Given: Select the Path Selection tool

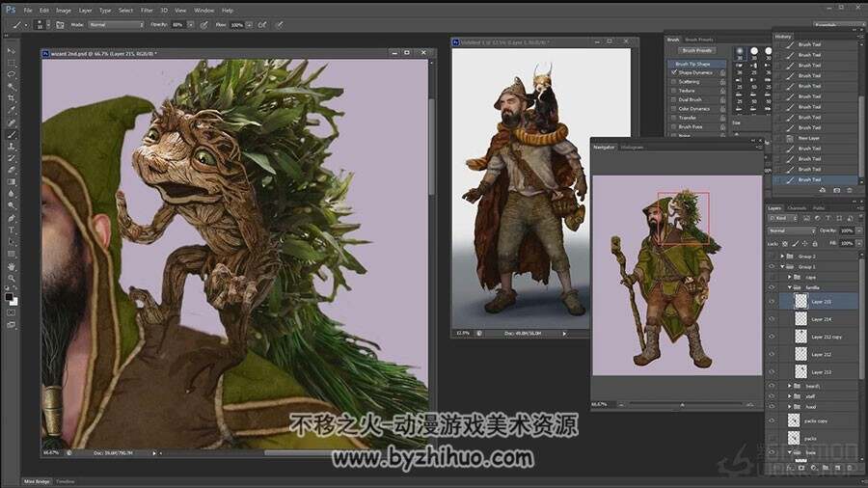Looking at the screenshot, I should (11, 242).
